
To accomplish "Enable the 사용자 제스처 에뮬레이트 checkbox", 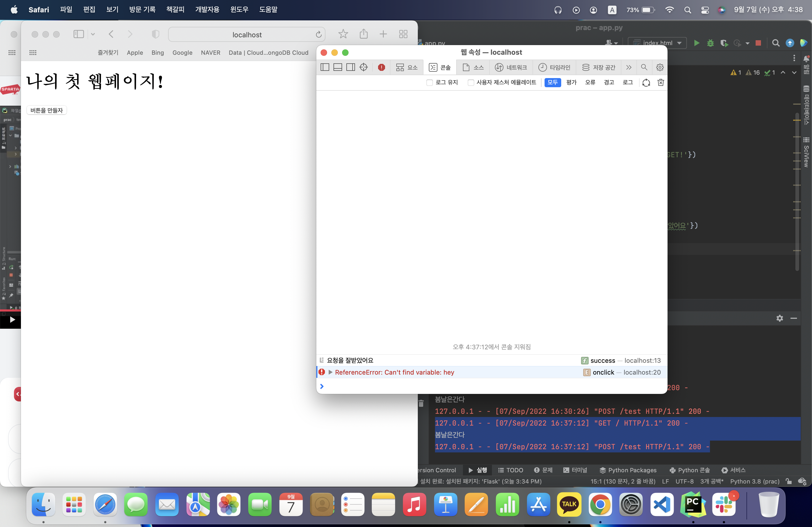I will click(471, 82).
